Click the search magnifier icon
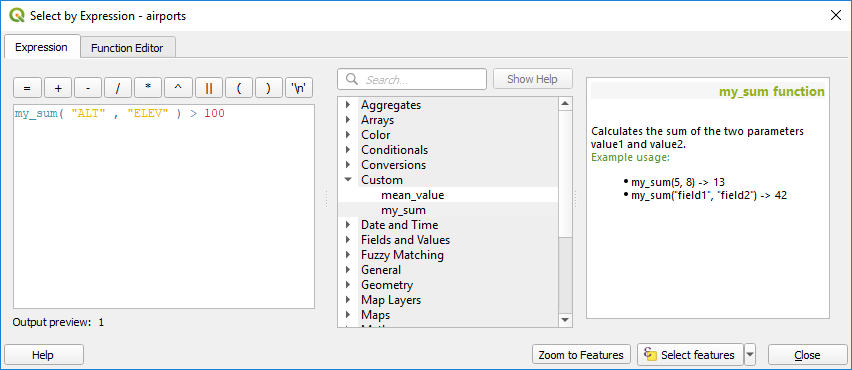The height and width of the screenshot is (370, 852). tap(351, 79)
